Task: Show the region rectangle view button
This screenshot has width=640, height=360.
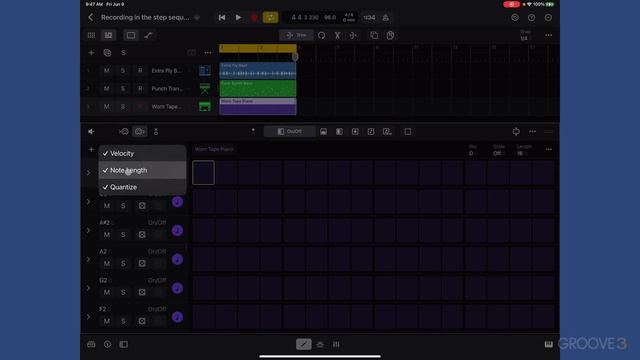Action: [x=131, y=36]
